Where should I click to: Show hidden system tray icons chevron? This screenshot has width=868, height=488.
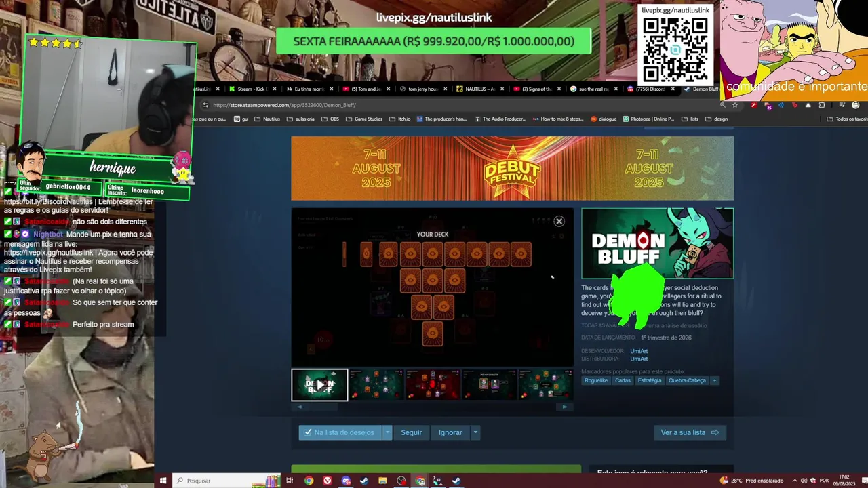coord(795,481)
